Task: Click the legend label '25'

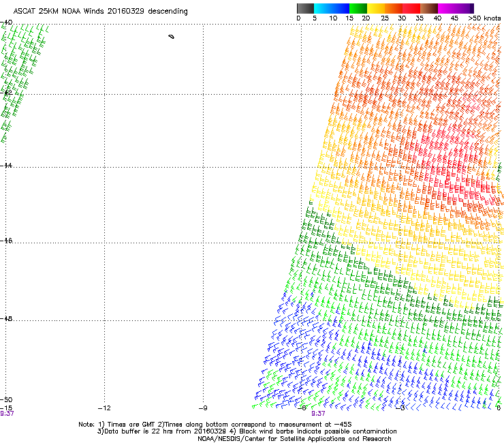Action: pyautogui.click(x=385, y=18)
